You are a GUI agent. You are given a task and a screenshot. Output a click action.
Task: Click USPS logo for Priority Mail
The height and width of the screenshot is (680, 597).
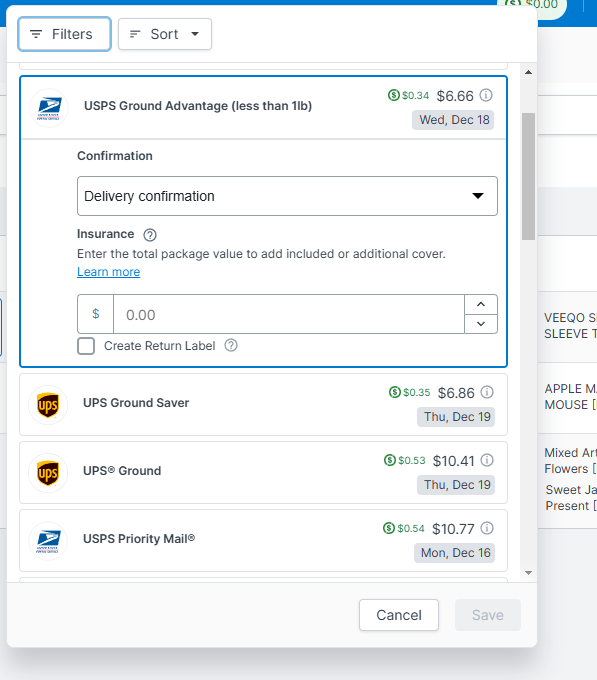point(48,541)
